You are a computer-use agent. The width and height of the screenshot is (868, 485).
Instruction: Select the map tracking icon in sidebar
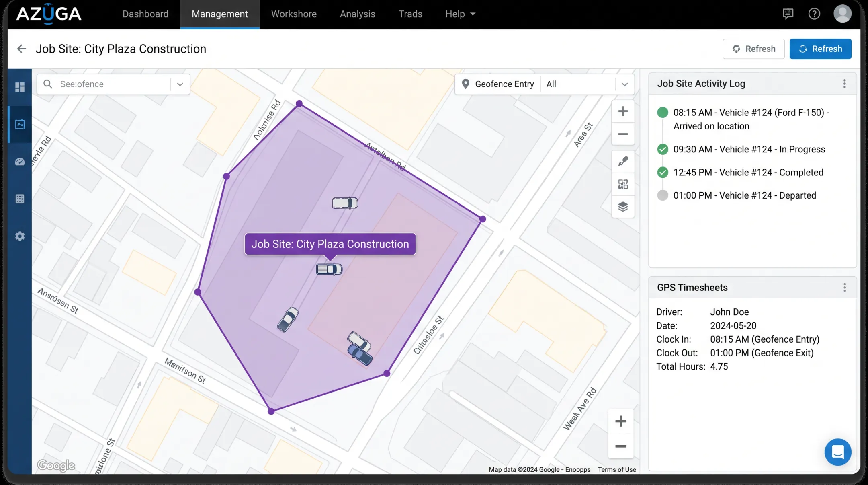[x=20, y=124]
